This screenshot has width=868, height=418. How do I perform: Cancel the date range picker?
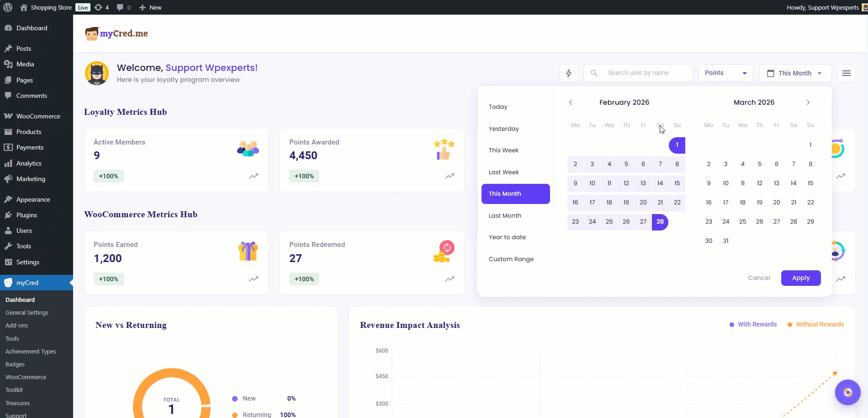759,278
